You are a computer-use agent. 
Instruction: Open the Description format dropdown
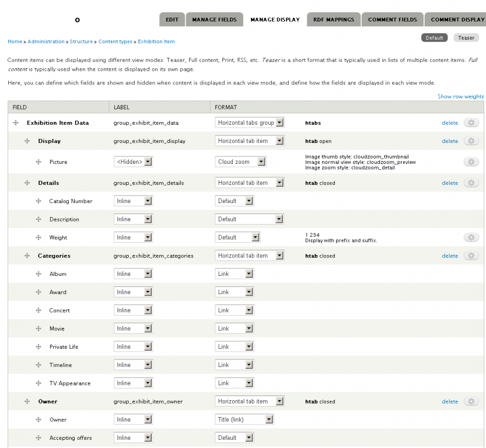[250, 219]
